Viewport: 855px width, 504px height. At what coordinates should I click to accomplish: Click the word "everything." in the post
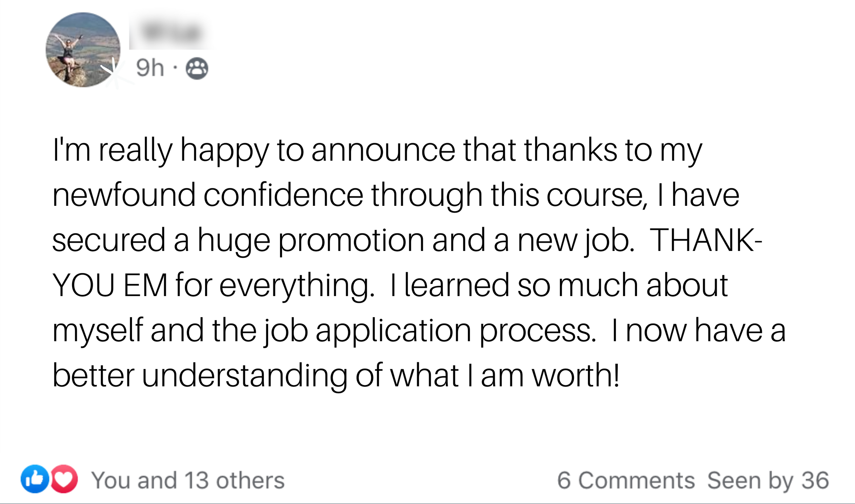pyautogui.click(x=297, y=286)
